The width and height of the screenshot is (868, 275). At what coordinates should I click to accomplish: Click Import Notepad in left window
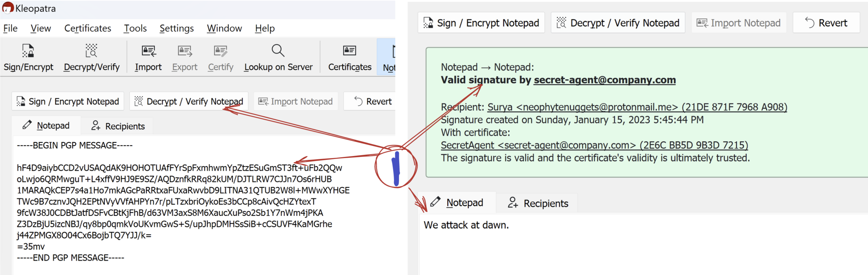point(295,101)
